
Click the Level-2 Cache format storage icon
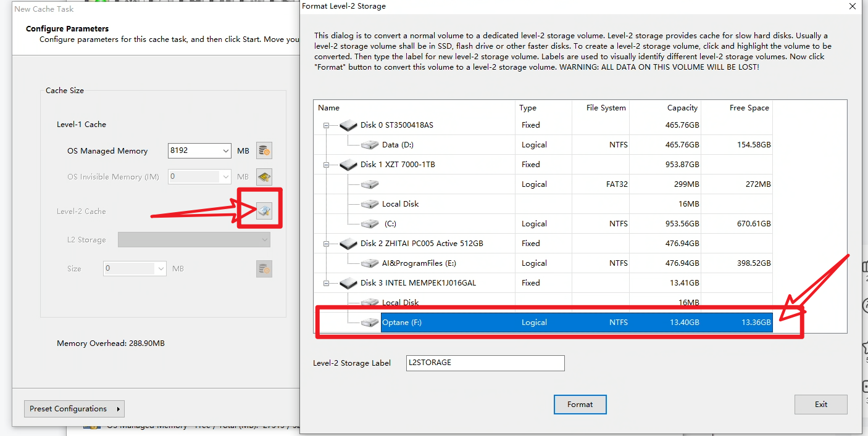(264, 212)
